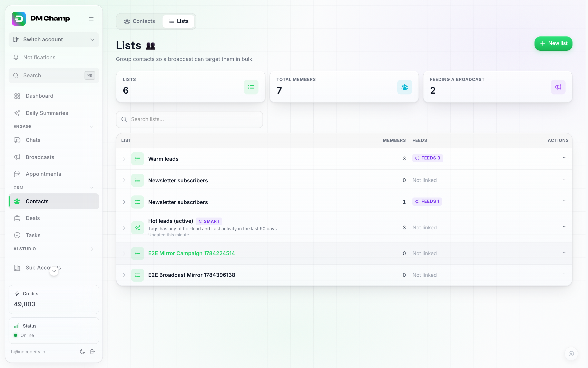The width and height of the screenshot is (588, 368).
Task: Open Notifications bell in sidebar
Action: pyautogui.click(x=16, y=57)
